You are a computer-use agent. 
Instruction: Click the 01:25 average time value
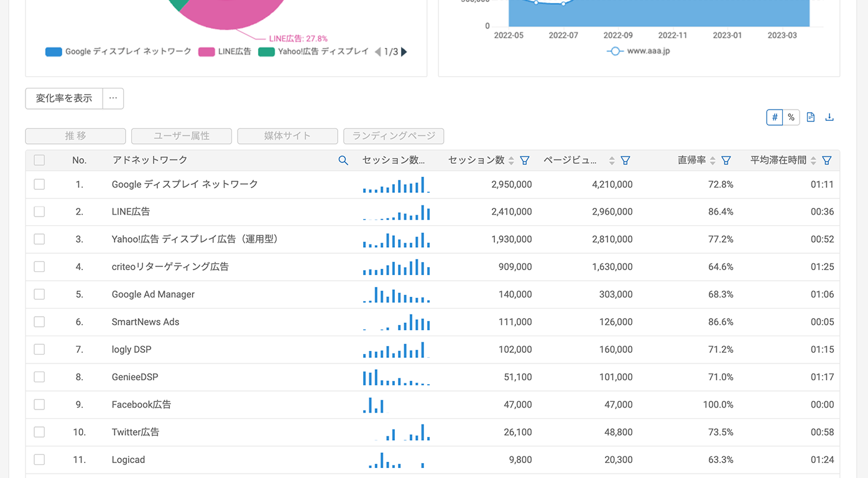click(x=822, y=266)
